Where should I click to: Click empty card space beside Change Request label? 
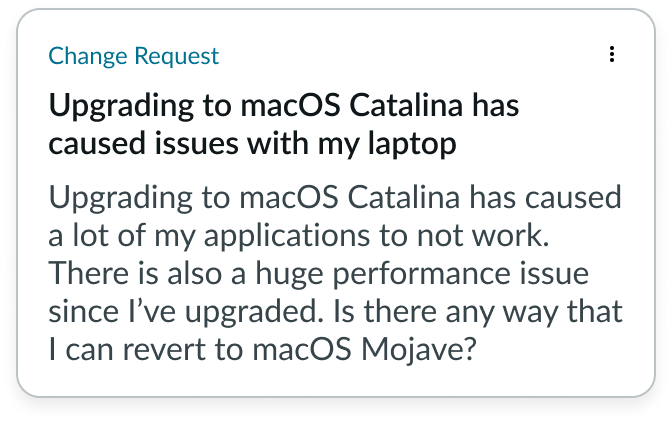pos(400,56)
